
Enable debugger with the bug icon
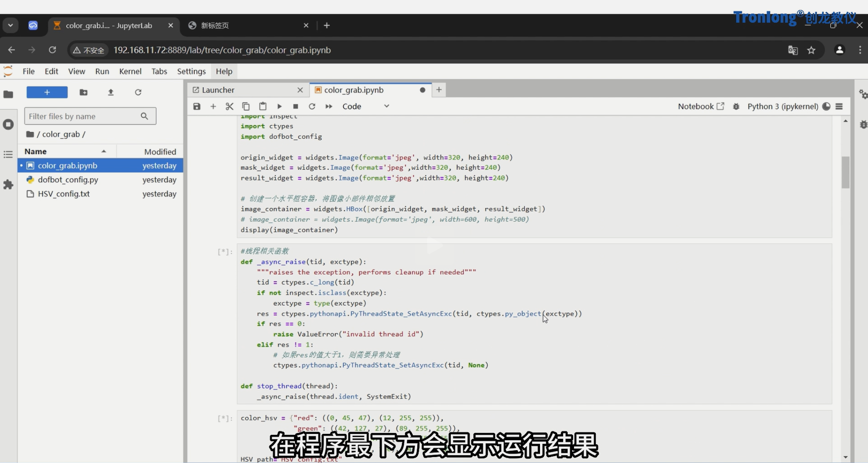736,106
